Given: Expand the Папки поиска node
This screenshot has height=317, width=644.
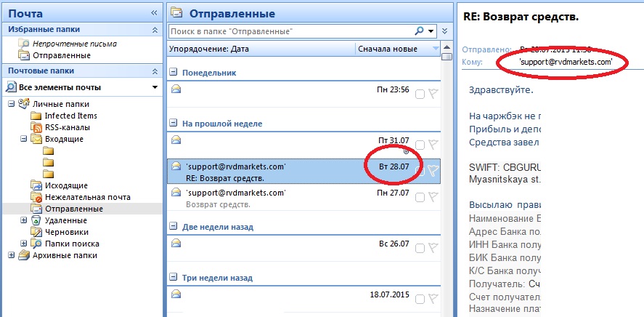Looking at the screenshot, I should [x=24, y=244].
